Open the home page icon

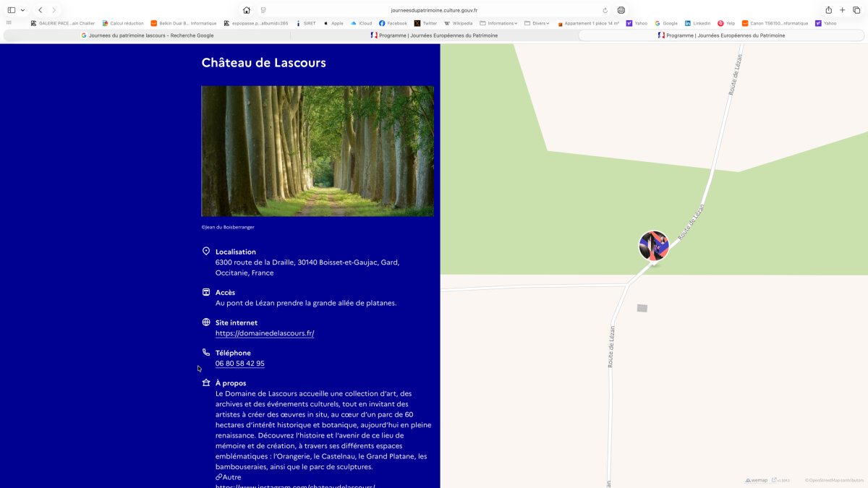coord(247,10)
